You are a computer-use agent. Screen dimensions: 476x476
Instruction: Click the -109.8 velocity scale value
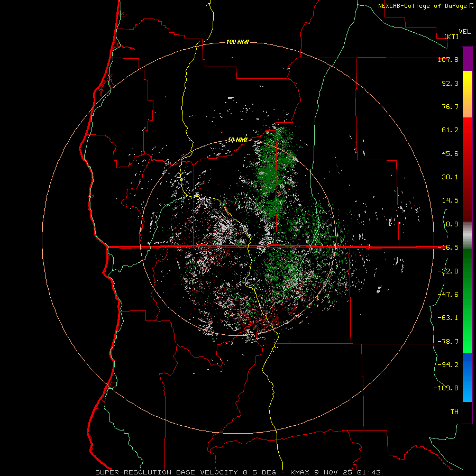tap(446, 388)
